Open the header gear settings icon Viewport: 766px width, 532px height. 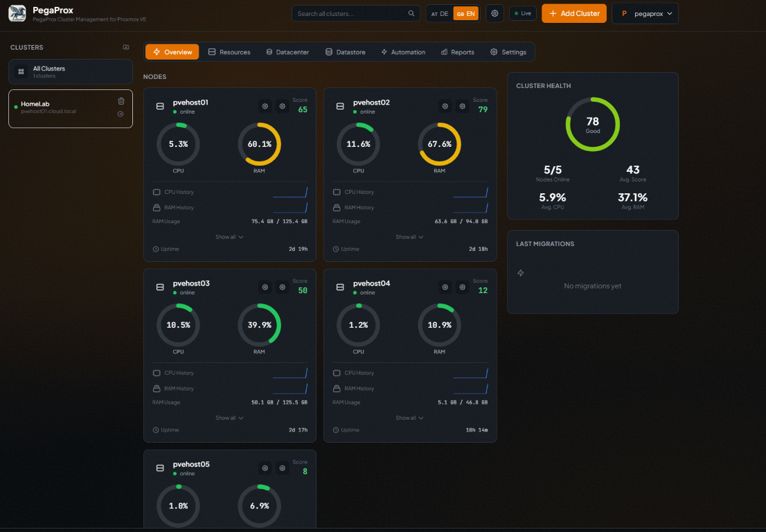[x=495, y=14]
